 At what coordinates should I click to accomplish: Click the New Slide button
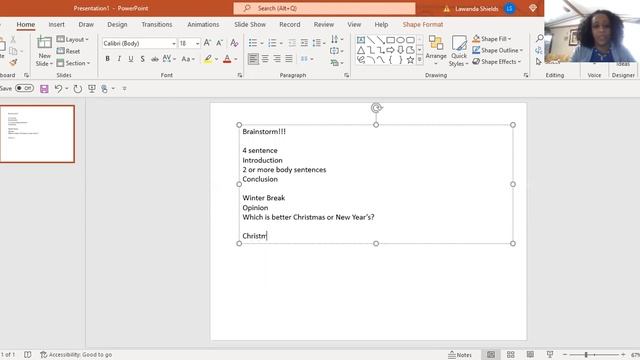[44, 51]
